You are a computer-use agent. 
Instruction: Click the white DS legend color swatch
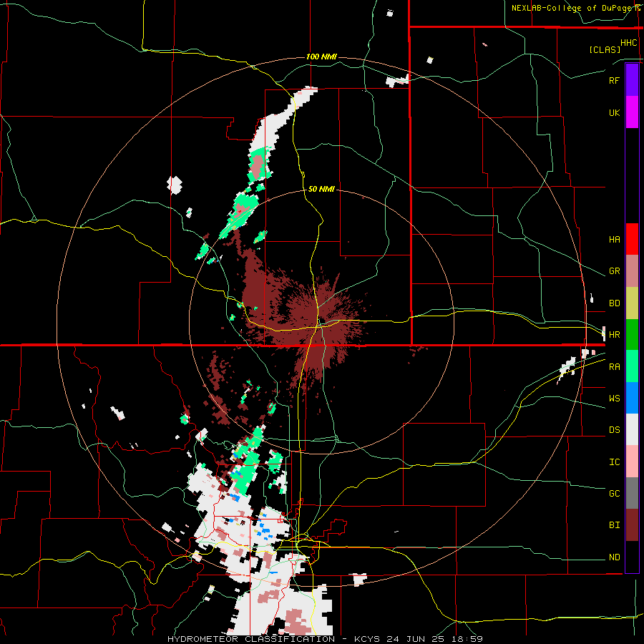tap(632, 429)
